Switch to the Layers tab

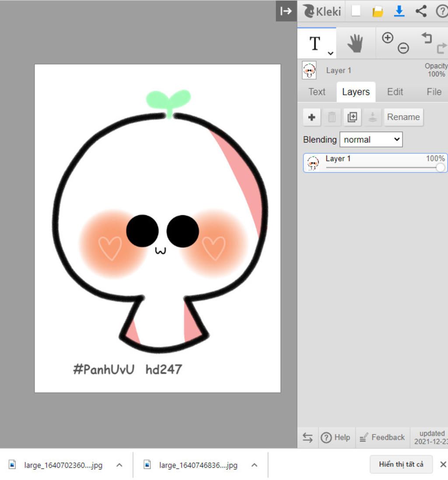(x=356, y=92)
